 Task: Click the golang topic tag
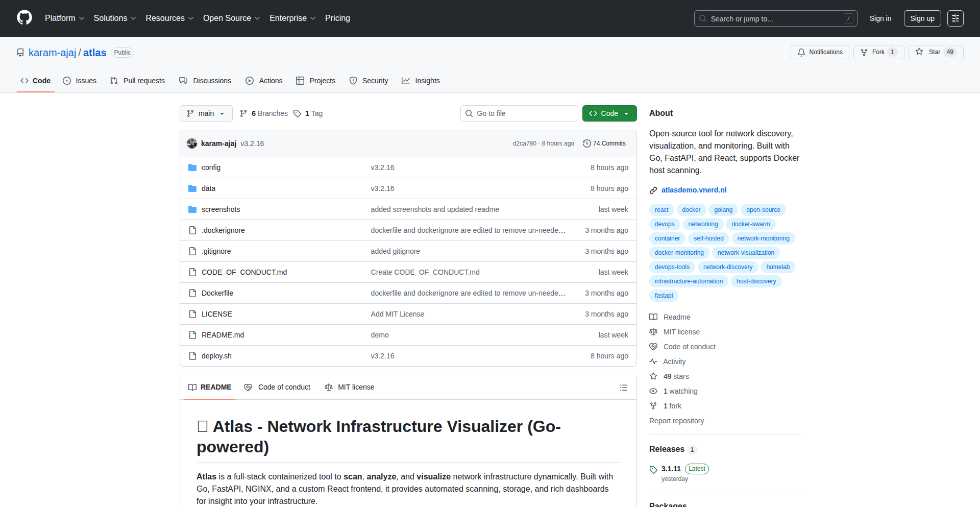click(x=723, y=210)
